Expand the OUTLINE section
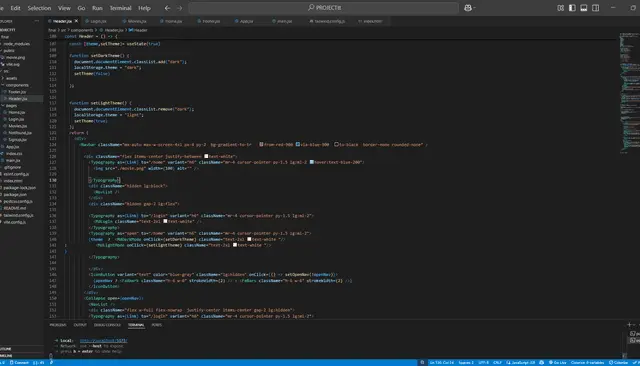The image size is (640, 366). (6, 349)
